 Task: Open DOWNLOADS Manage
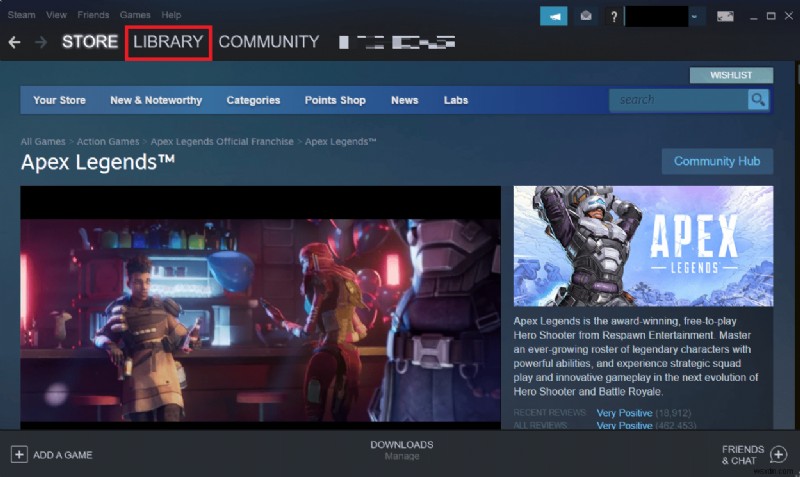click(402, 450)
